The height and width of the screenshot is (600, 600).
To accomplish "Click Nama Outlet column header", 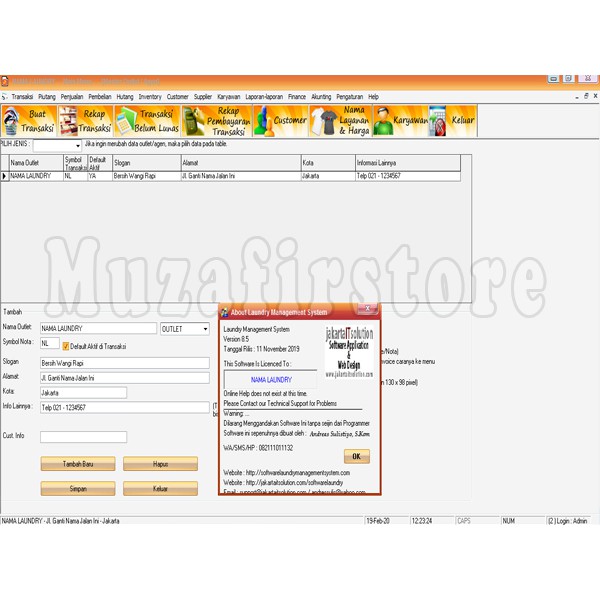I will [36, 163].
